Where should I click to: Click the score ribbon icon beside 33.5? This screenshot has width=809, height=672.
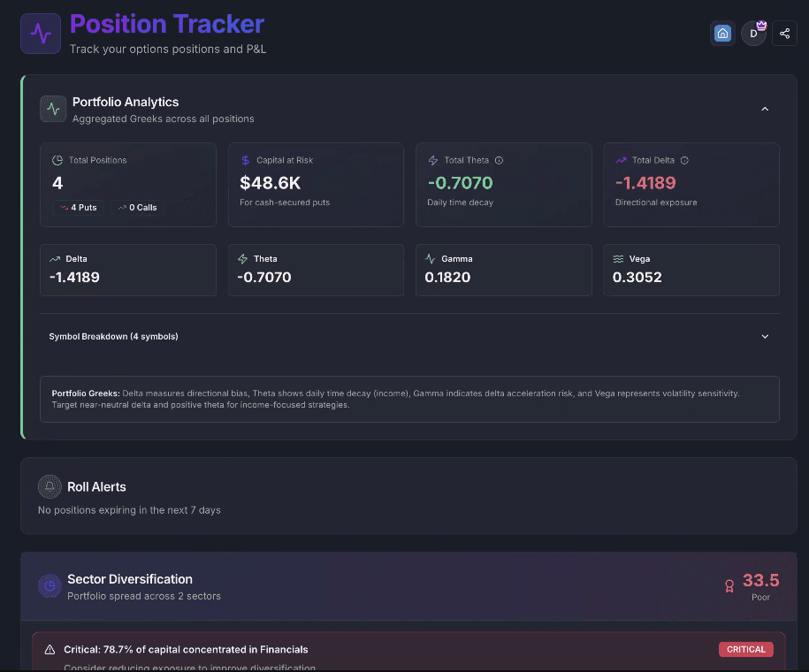tap(729, 585)
